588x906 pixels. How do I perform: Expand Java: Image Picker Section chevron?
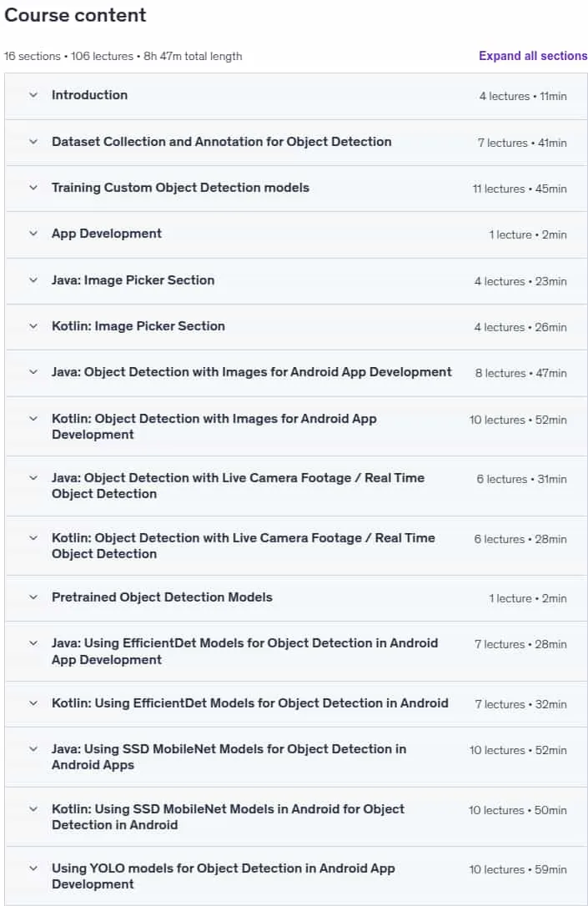[x=33, y=280]
